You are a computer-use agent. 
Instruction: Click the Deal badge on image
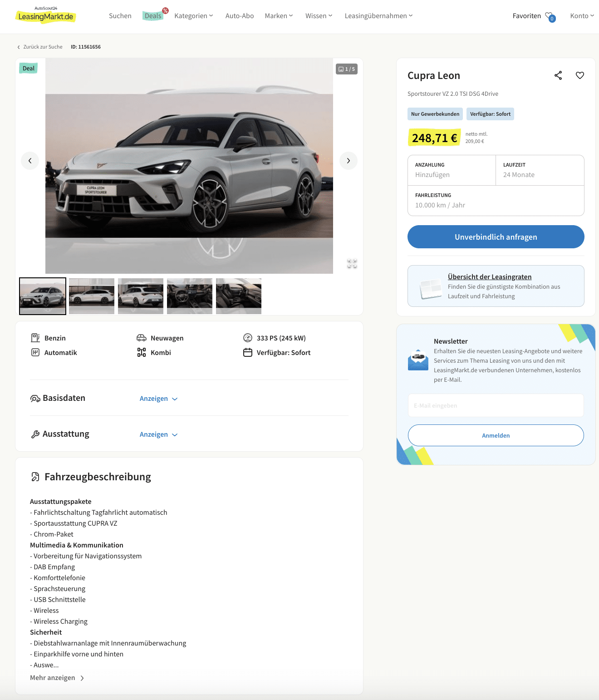point(29,69)
